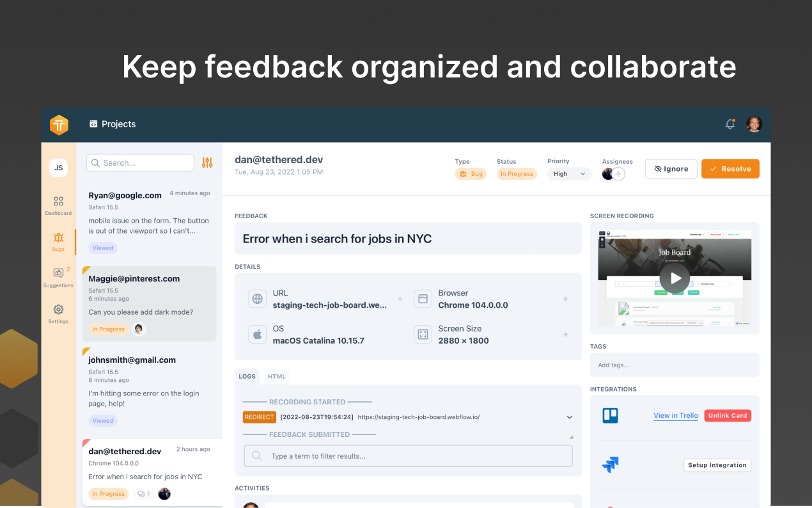Image resolution: width=812 pixels, height=508 pixels.
Task: Click the current assignee avatar
Action: [x=607, y=174]
